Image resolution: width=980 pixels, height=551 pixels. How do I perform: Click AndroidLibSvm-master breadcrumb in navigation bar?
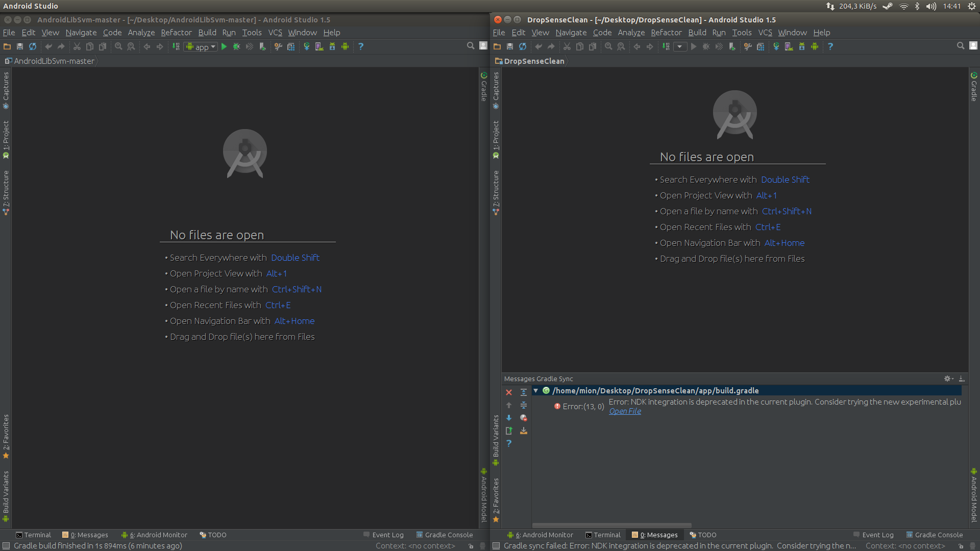point(50,61)
